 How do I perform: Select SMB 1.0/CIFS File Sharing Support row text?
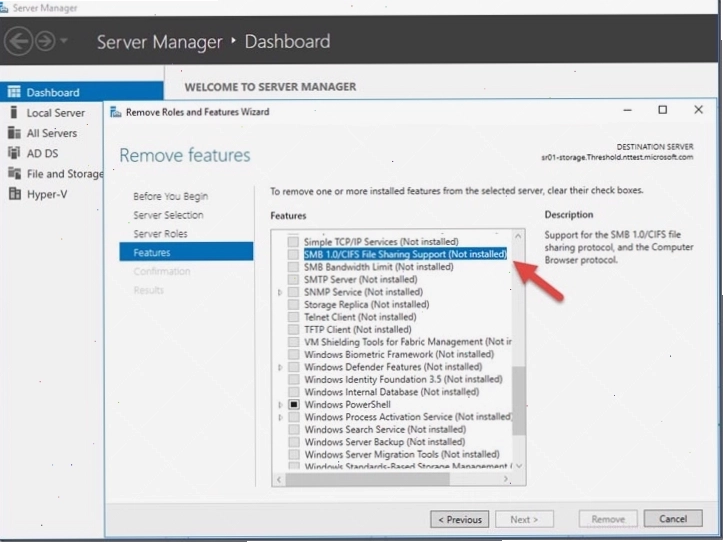tap(405, 254)
